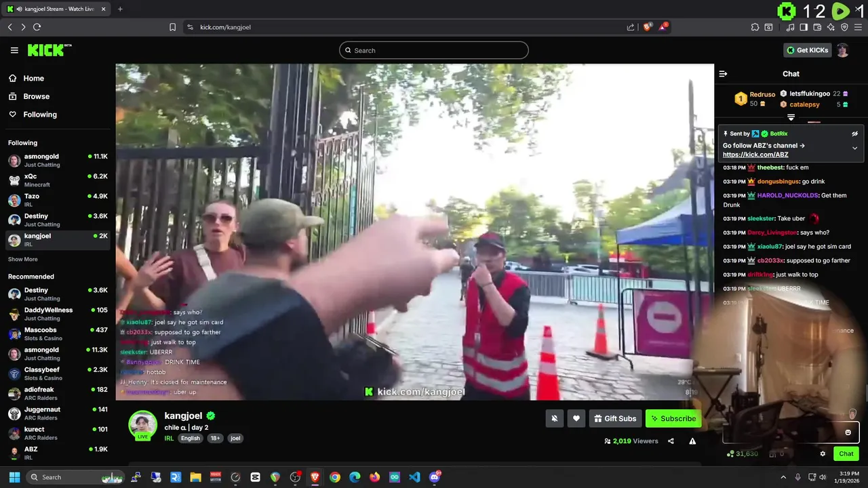Screen dimensions: 868x488
Task: Open a new browser tab
Action: [120, 9]
